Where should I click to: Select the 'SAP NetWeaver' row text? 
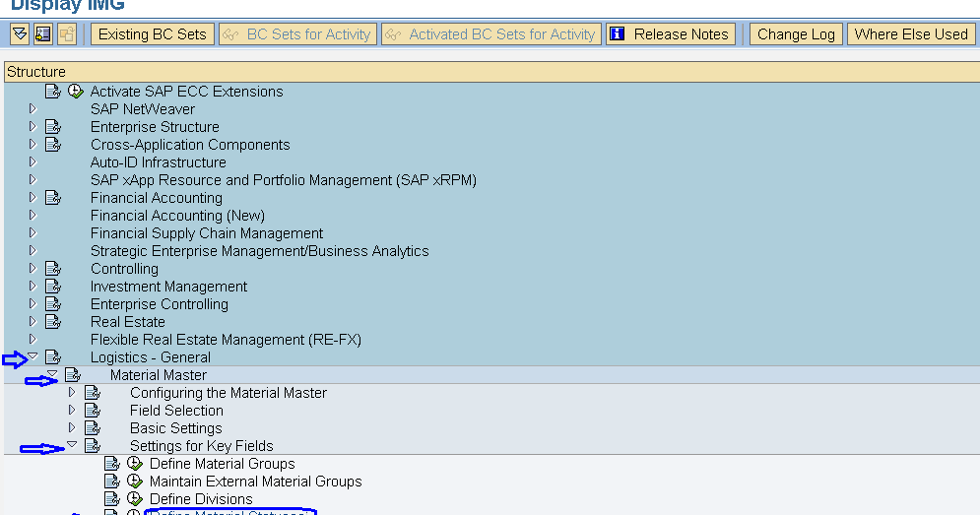coord(143,108)
